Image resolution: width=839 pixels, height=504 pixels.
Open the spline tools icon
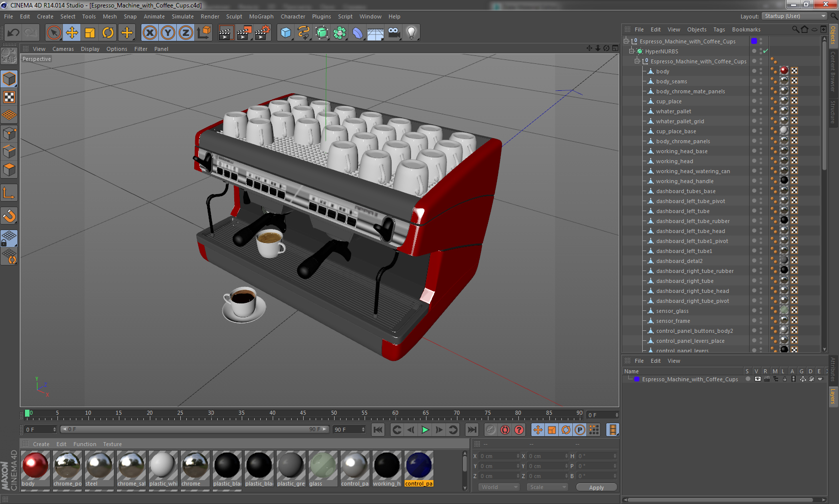pos(304,33)
